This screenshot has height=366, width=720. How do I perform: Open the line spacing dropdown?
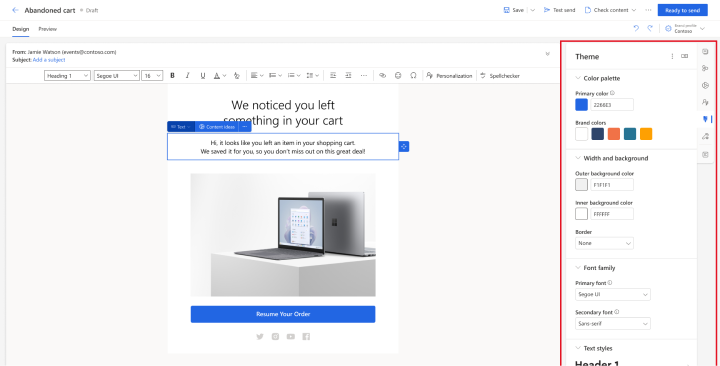pyautogui.click(x=312, y=76)
